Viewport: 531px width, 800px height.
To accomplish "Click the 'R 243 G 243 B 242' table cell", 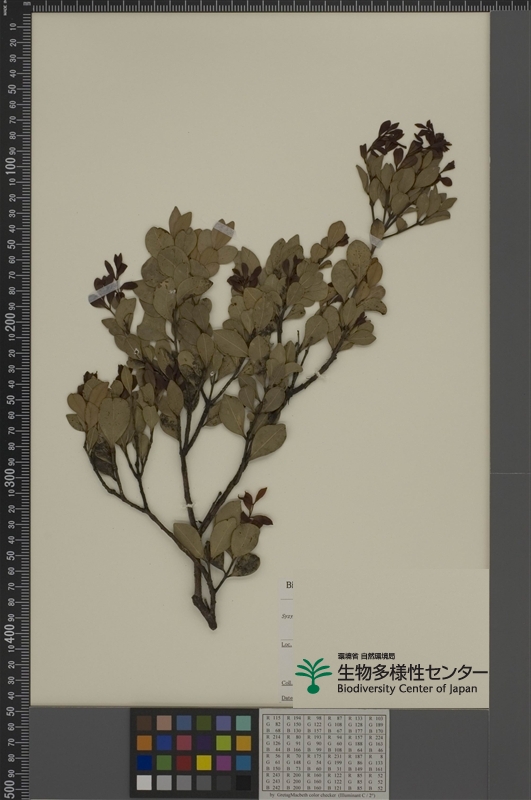I will pos(273,781).
